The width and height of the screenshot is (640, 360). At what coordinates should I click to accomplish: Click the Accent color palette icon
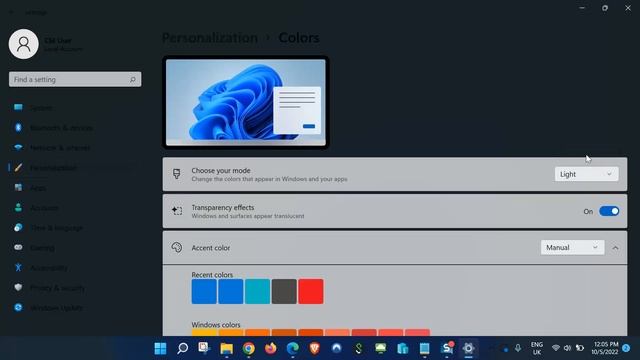coord(177,247)
